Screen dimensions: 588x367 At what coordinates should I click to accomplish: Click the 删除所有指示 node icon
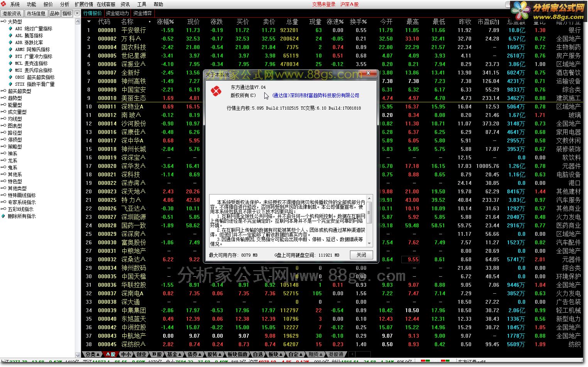[x=3, y=216]
